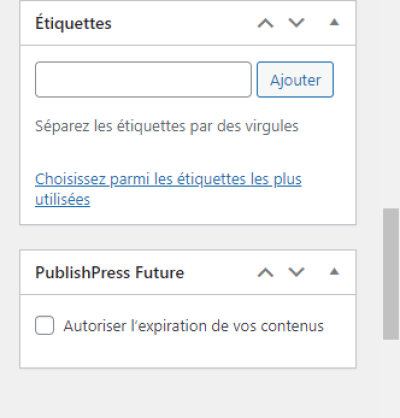400x418 pixels.
Task: Click the "Autoriser l'expiration de vos contenus" label
Action: [193, 326]
